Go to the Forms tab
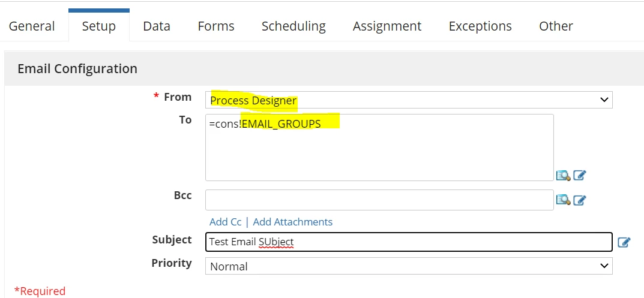This screenshot has width=644, height=298. [x=216, y=26]
